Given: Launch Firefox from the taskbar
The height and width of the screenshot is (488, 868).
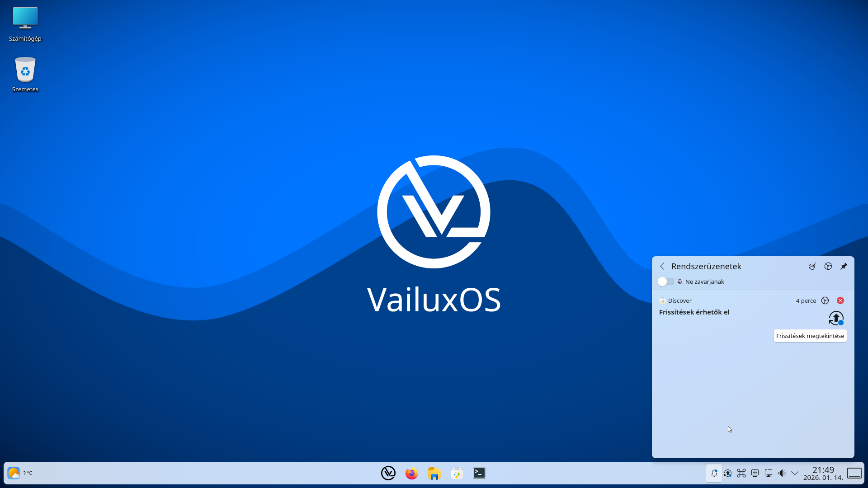Looking at the screenshot, I should [411, 473].
